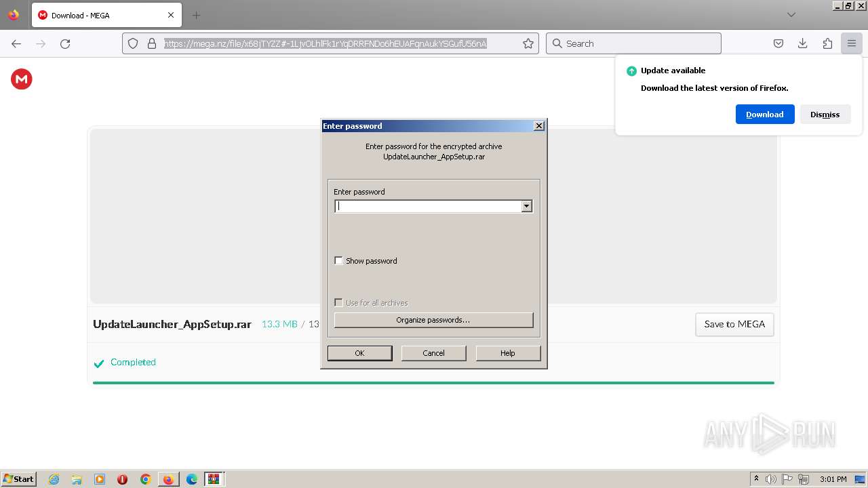The height and width of the screenshot is (488, 868).
Task: Switch to WinRAR taskbar button
Action: click(214, 479)
